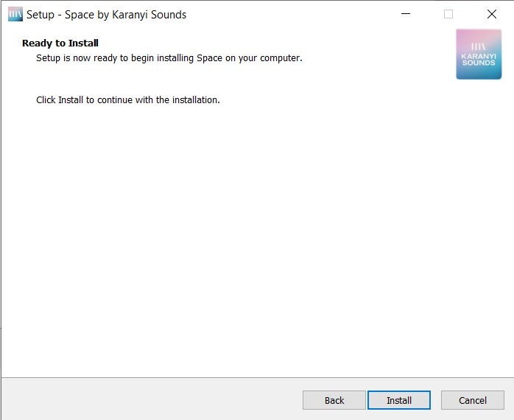
Task: Go back with the Back button
Action: (x=334, y=400)
